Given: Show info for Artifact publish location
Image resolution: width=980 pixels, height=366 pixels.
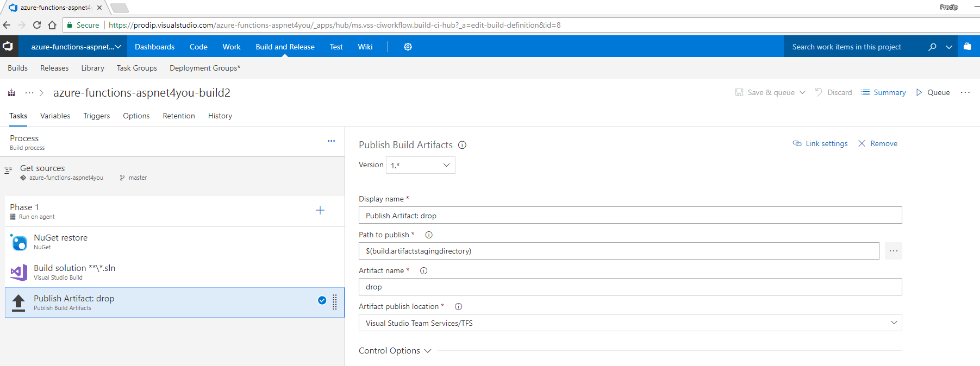Looking at the screenshot, I should (x=458, y=307).
